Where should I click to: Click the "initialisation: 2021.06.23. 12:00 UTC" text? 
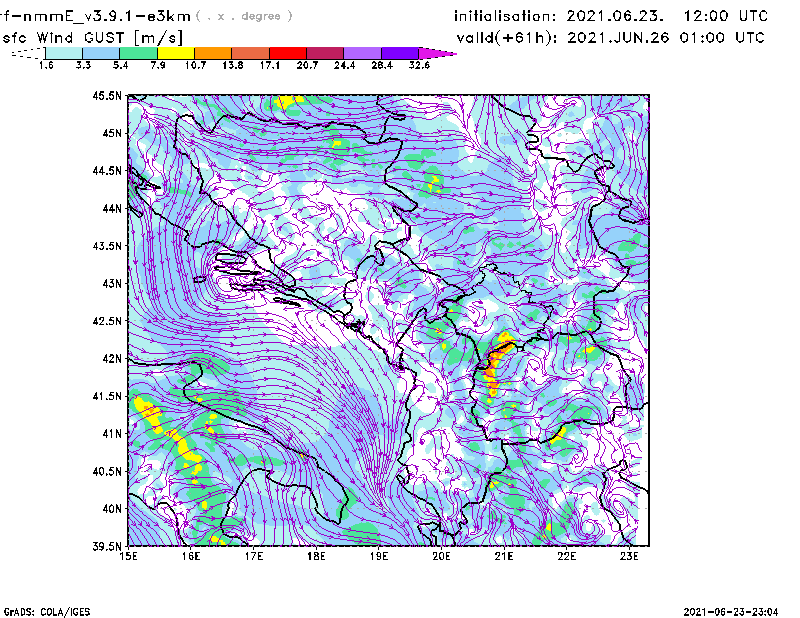pyautogui.click(x=611, y=16)
